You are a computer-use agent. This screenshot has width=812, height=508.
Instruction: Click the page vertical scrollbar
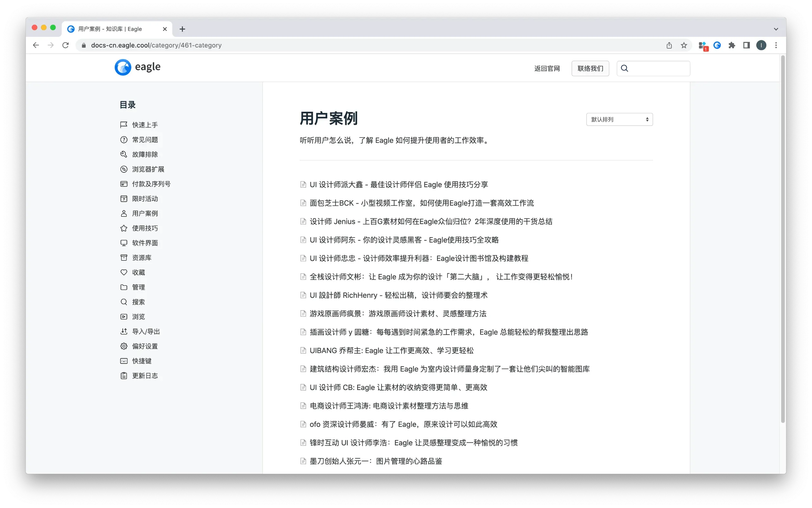[783, 238]
